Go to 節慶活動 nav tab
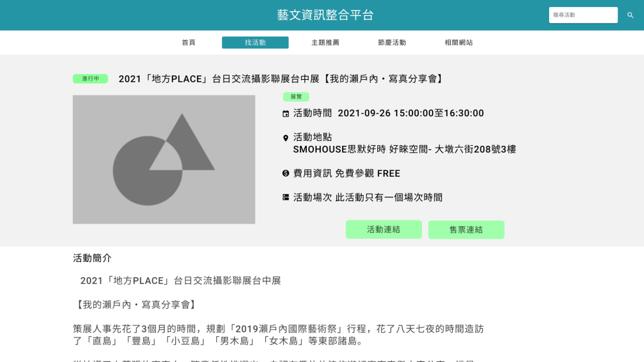The image size is (644, 362). 392,43
